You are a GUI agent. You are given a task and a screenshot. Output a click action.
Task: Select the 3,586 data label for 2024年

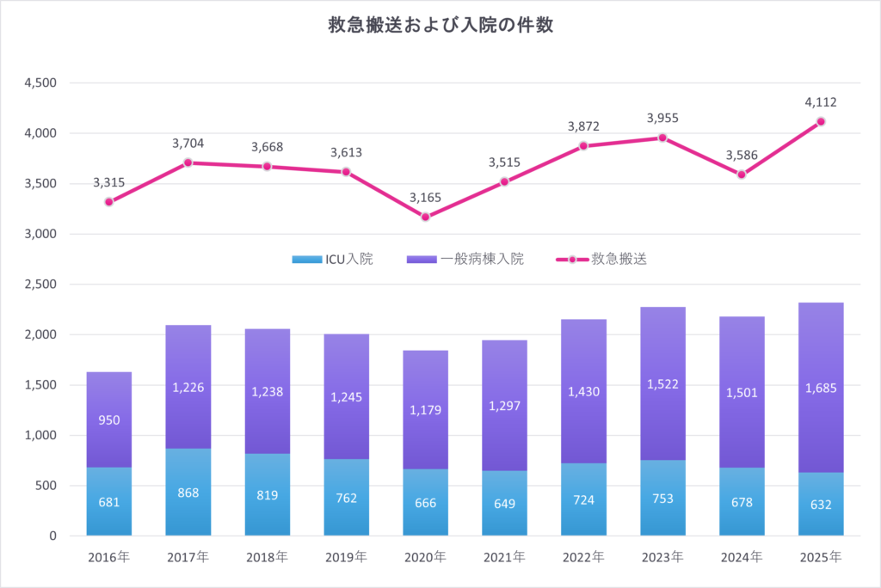[x=742, y=156]
